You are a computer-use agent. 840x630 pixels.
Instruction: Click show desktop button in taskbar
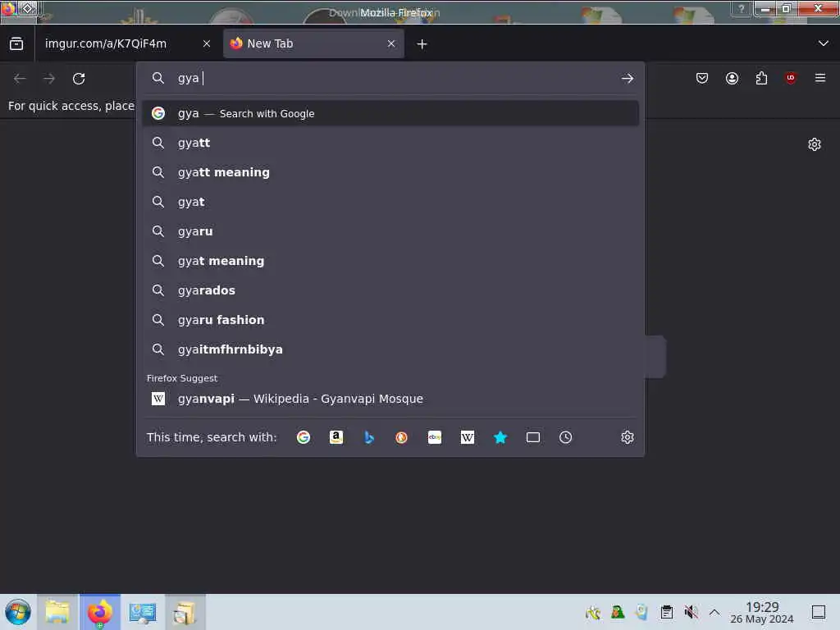[x=819, y=612]
